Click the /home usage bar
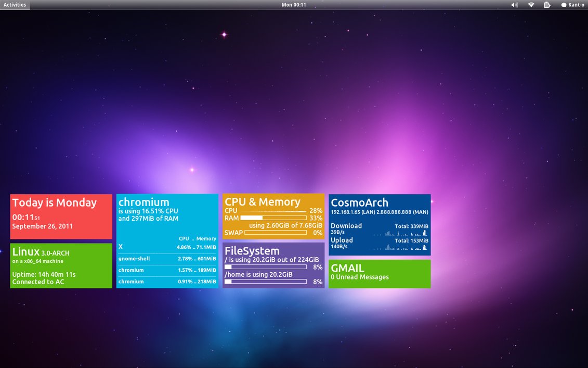 click(x=265, y=282)
